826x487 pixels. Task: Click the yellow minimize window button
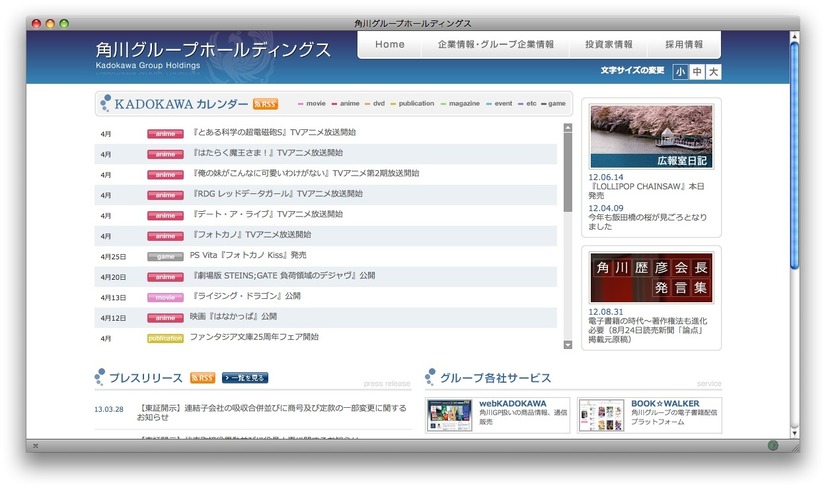point(50,23)
